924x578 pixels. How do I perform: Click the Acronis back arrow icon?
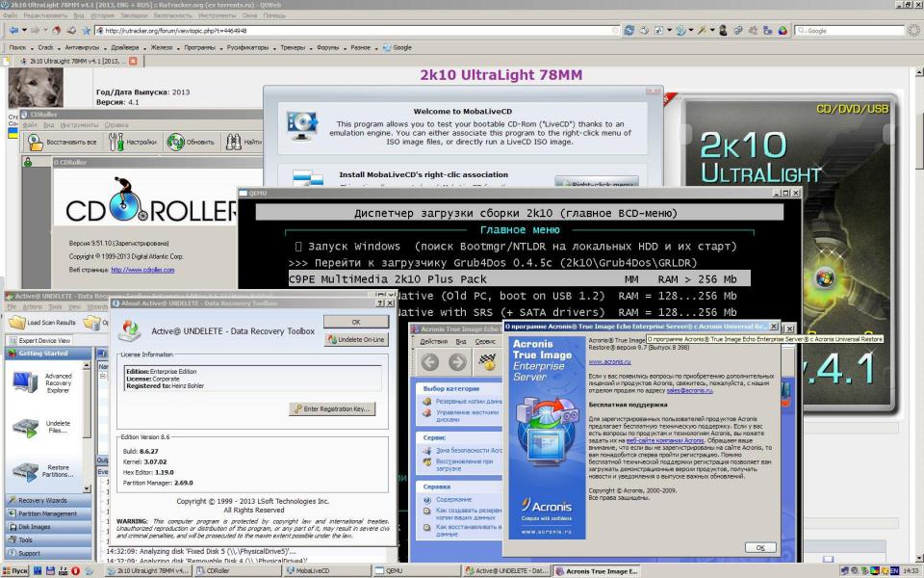pyautogui.click(x=429, y=361)
